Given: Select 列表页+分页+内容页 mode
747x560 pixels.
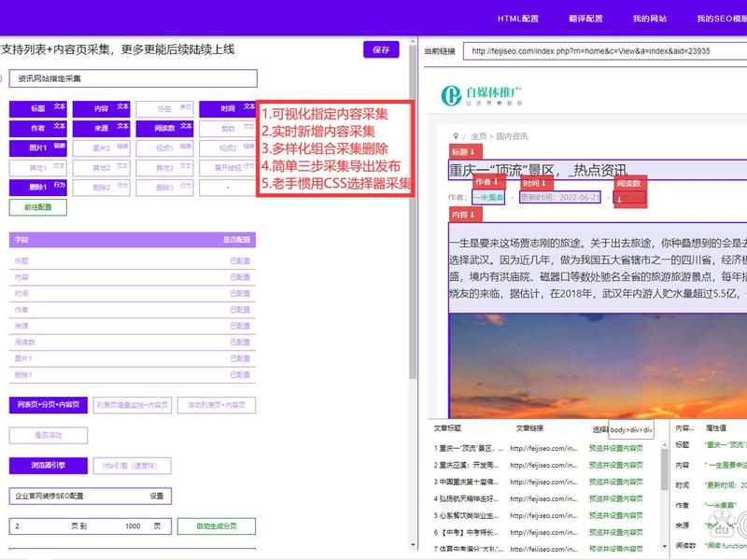Looking at the screenshot, I should (x=49, y=405).
